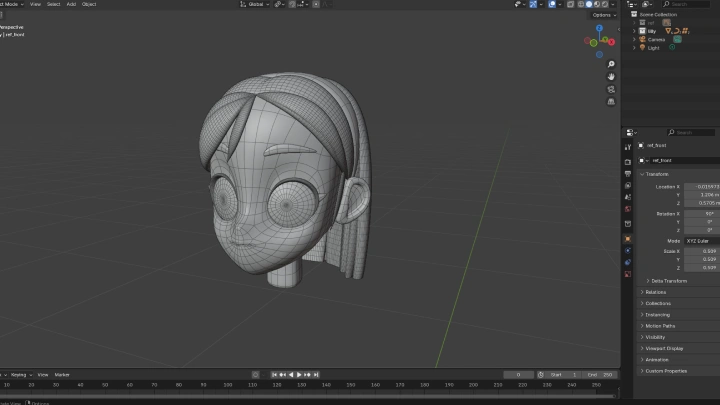
Task: Click the red X axis on gizmo
Action: tap(612, 42)
